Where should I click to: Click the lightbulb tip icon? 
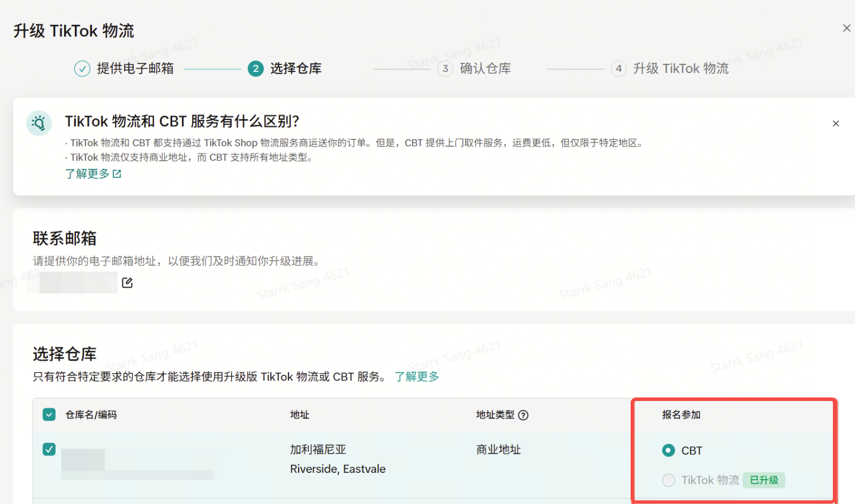click(x=39, y=123)
